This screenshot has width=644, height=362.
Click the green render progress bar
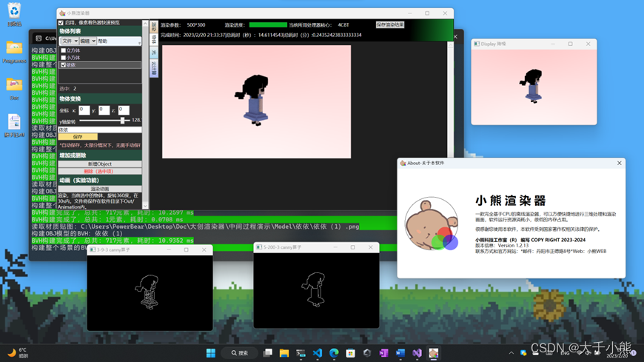(268, 24)
